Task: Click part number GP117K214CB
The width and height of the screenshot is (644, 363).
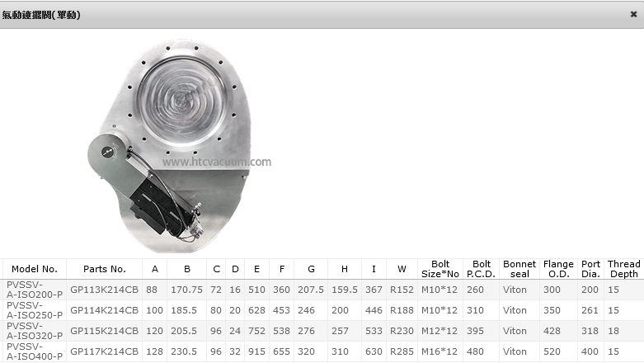Action: (x=104, y=352)
